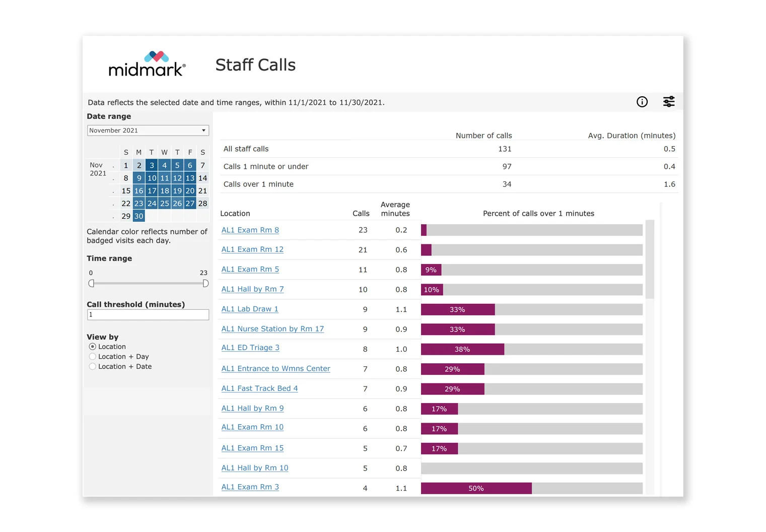Open the filter settings icon
This screenshot has height=532, width=766.
669,101
